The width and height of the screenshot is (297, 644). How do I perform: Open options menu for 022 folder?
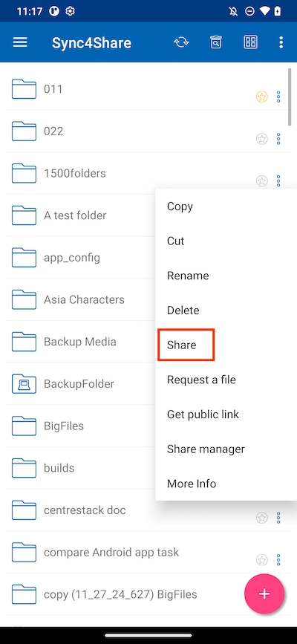(x=278, y=139)
